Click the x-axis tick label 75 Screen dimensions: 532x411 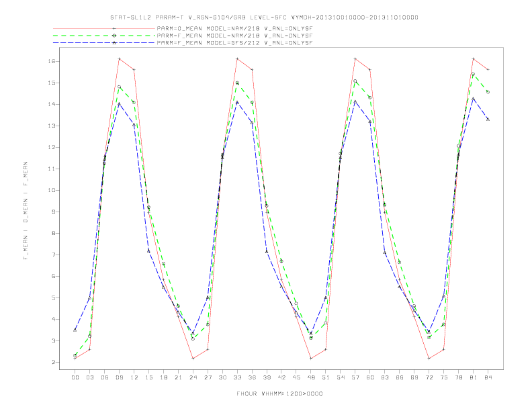coord(444,377)
